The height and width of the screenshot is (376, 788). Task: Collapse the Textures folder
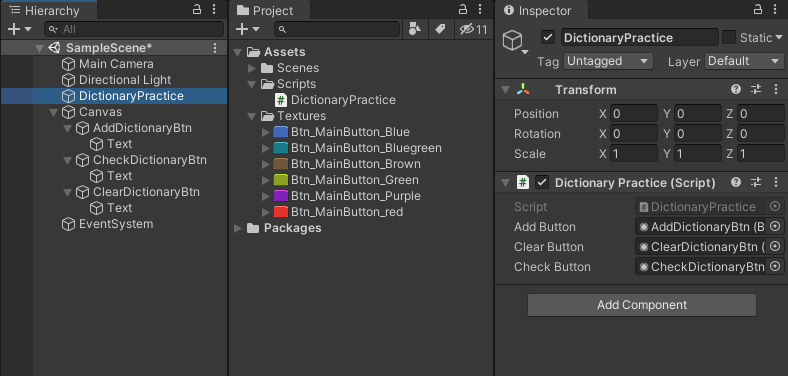click(x=252, y=116)
